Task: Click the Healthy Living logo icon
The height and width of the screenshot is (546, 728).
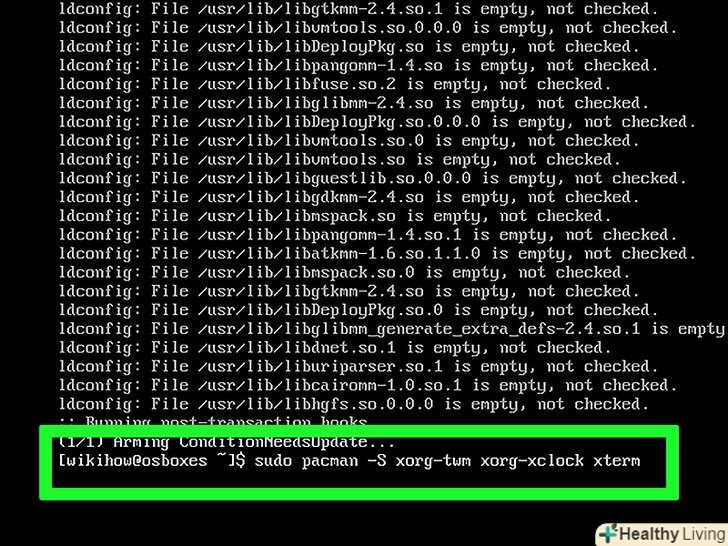Action: (x=608, y=533)
